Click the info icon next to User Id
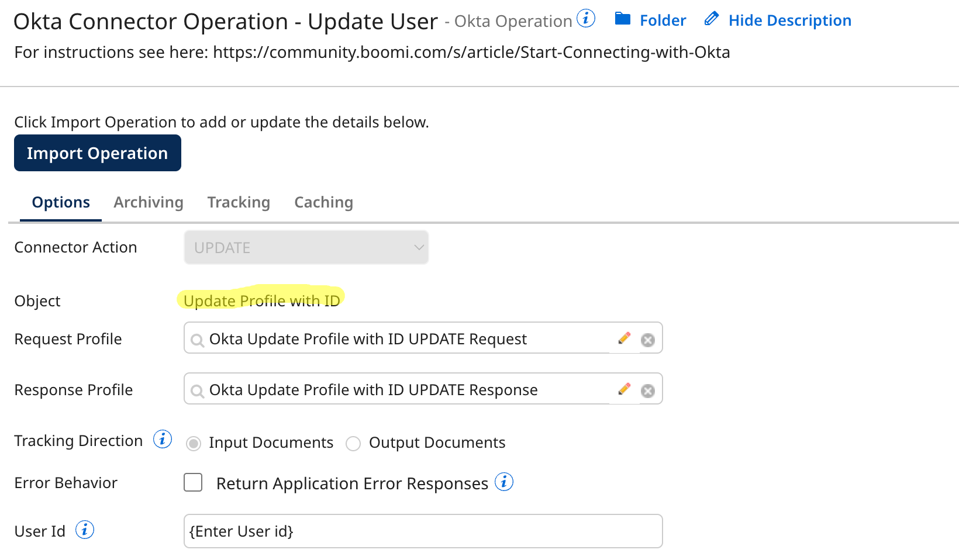The width and height of the screenshot is (959, 560). (85, 530)
